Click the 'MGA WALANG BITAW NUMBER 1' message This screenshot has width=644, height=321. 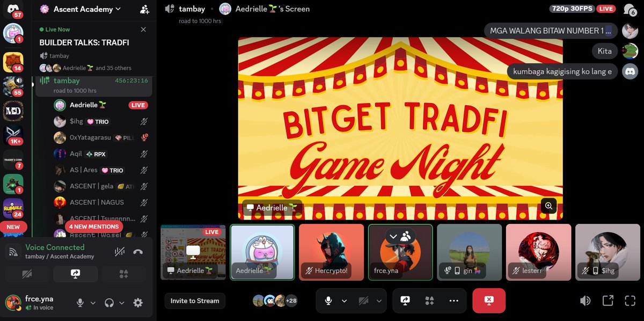[x=551, y=31]
